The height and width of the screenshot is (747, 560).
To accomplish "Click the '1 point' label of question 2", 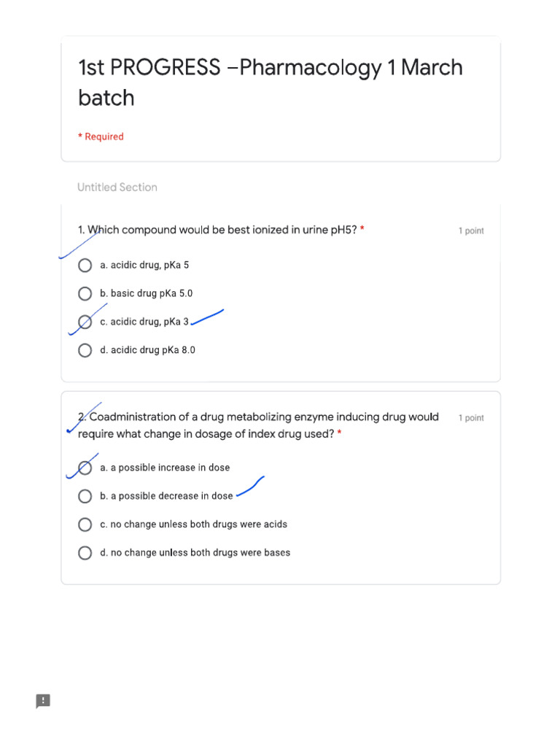I will click(x=471, y=418).
